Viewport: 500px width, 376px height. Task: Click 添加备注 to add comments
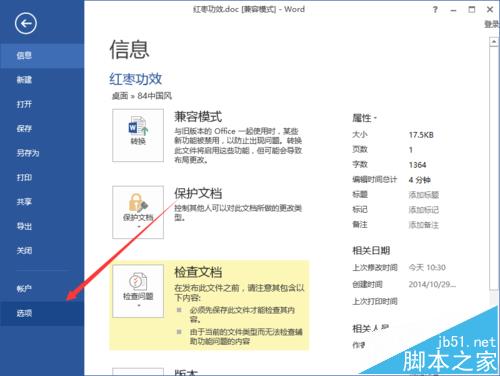point(424,225)
